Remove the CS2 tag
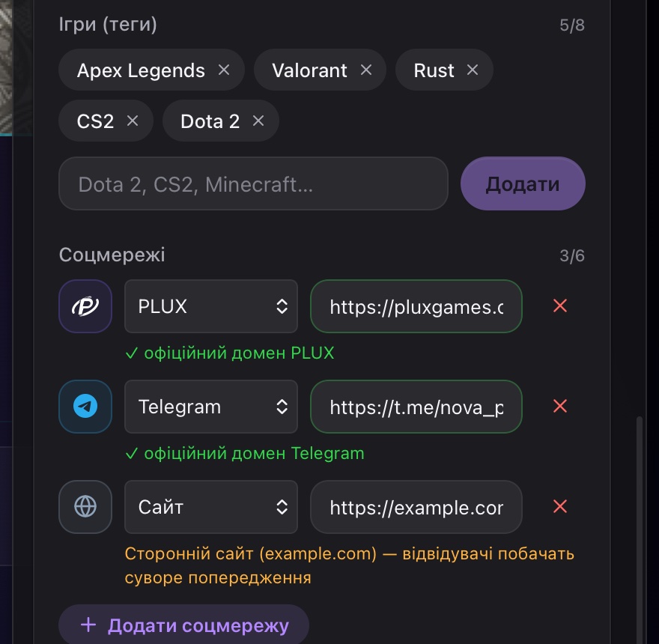The image size is (659, 644). [x=133, y=121]
